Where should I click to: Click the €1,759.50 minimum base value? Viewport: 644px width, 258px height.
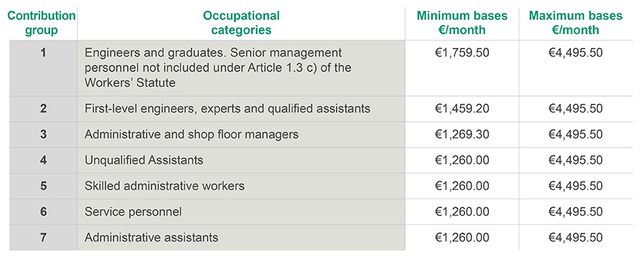(462, 53)
